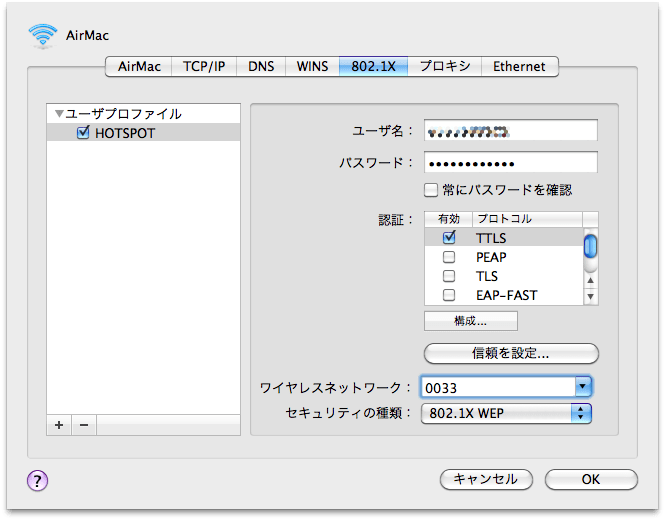Viewport: 665px width, 520px height.
Task: Click the 信頼を設定... button
Action: click(511, 353)
